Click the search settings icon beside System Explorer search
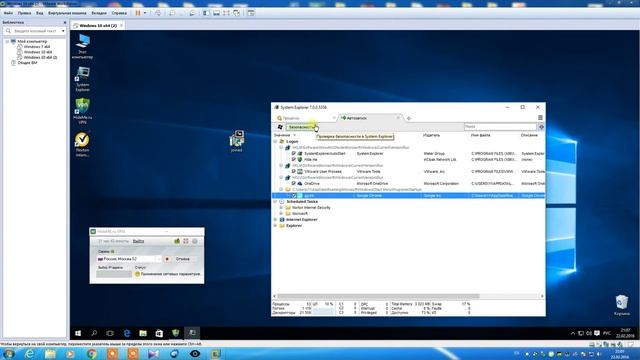Image resolution: width=640 pixels, height=360 pixels. 541,127
